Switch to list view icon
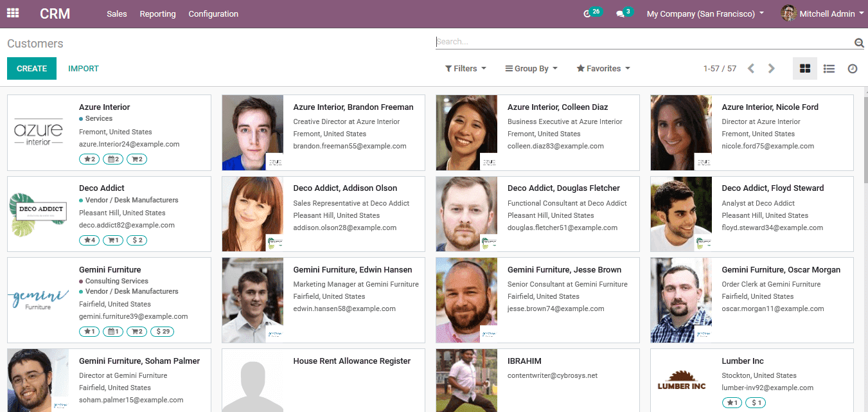Viewport: 868px width, 412px height. pyautogui.click(x=829, y=69)
